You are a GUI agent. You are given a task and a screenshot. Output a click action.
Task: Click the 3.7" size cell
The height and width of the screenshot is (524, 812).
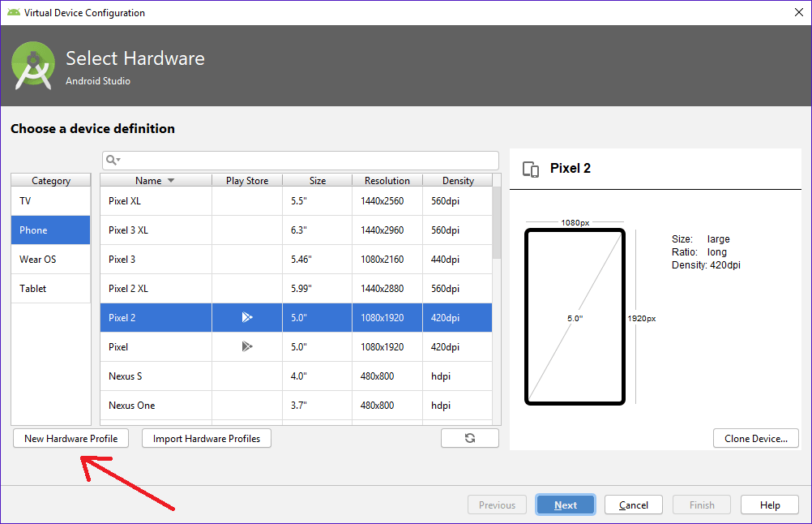pos(318,405)
